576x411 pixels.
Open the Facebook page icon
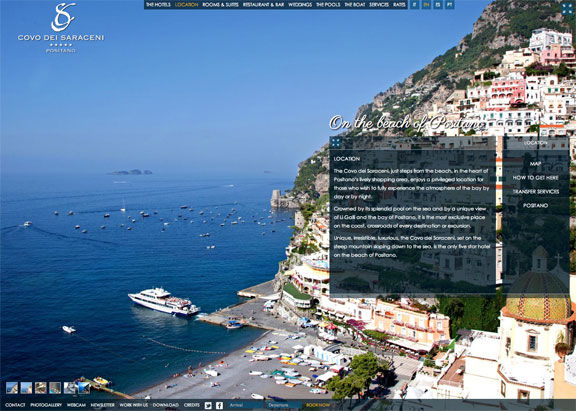pyautogui.click(x=219, y=405)
